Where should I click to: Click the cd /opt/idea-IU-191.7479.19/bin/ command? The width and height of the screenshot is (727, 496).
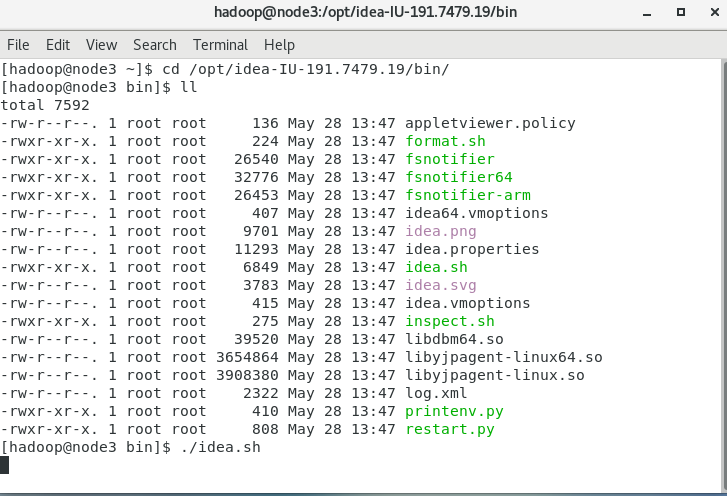(306, 70)
